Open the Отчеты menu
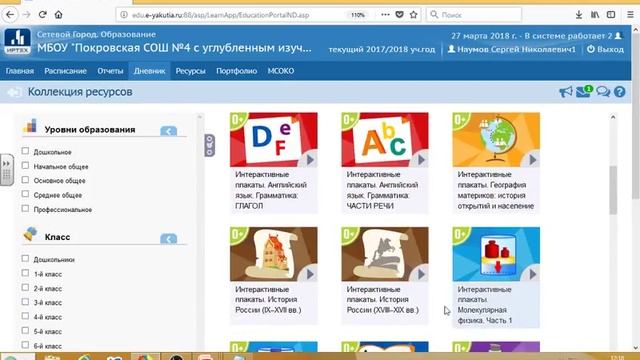Viewport: 640px width, 360px height. point(110,71)
